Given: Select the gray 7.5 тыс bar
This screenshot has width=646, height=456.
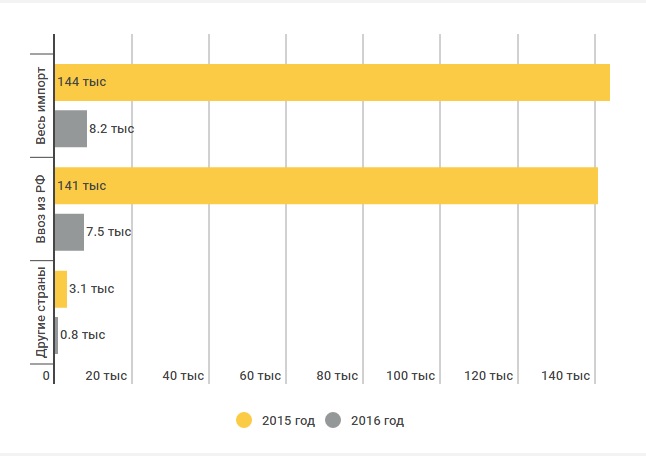Looking at the screenshot, I should coord(69,232).
